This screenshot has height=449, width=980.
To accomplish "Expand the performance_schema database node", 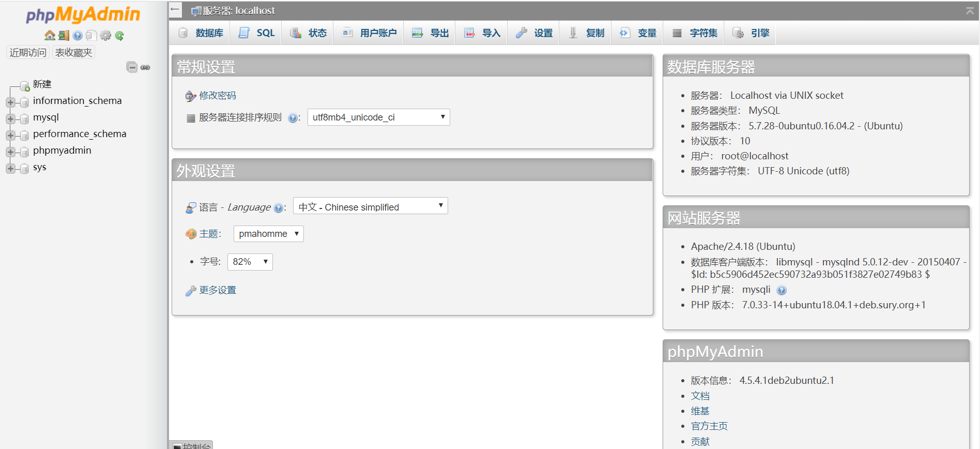I will tap(10, 135).
